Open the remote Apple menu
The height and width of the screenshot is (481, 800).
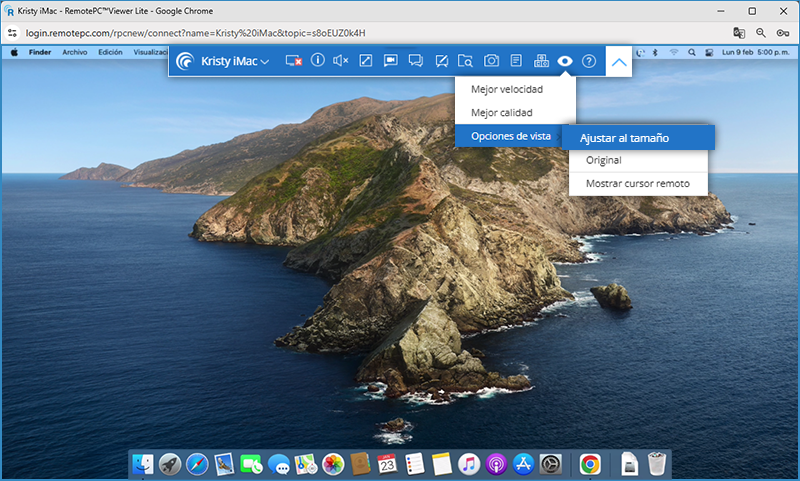14,52
